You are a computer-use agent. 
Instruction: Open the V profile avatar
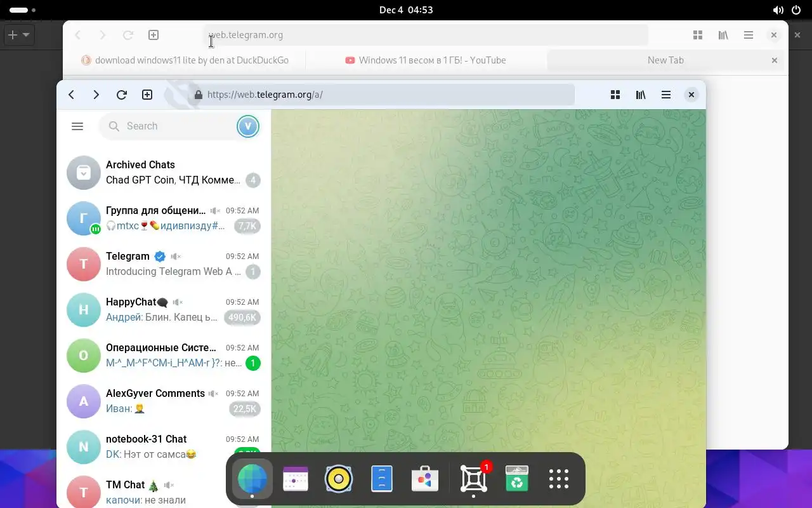[248, 126]
